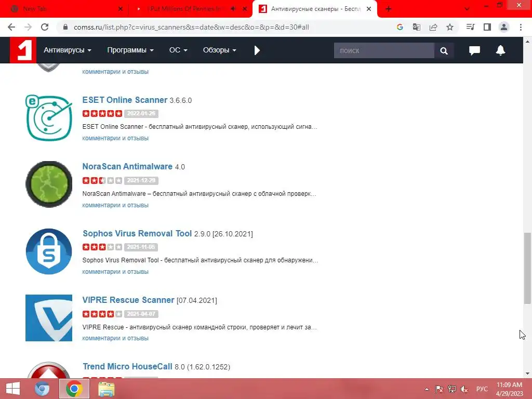Open the taskbar clock 11:09 AM
Viewport: 532px width, 399px height.
(509, 389)
